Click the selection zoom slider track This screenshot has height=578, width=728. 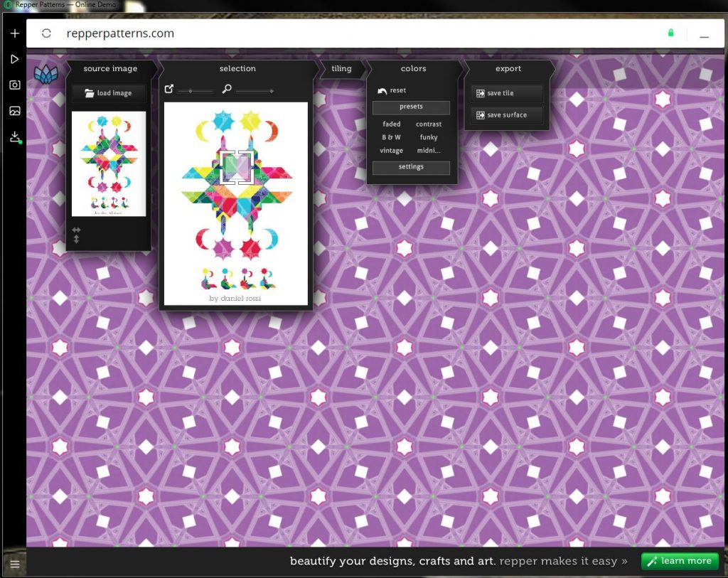click(x=255, y=90)
